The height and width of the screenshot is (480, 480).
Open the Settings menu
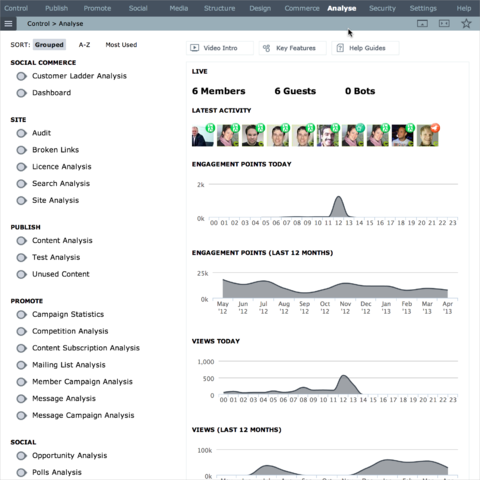point(423,8)
